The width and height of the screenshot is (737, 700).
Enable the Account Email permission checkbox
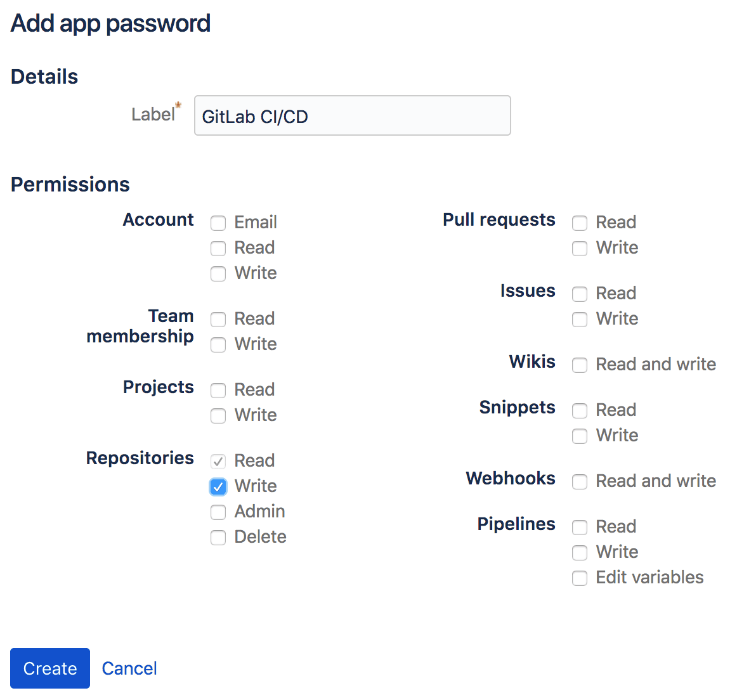pyautogui.click(x=218, y=223)
